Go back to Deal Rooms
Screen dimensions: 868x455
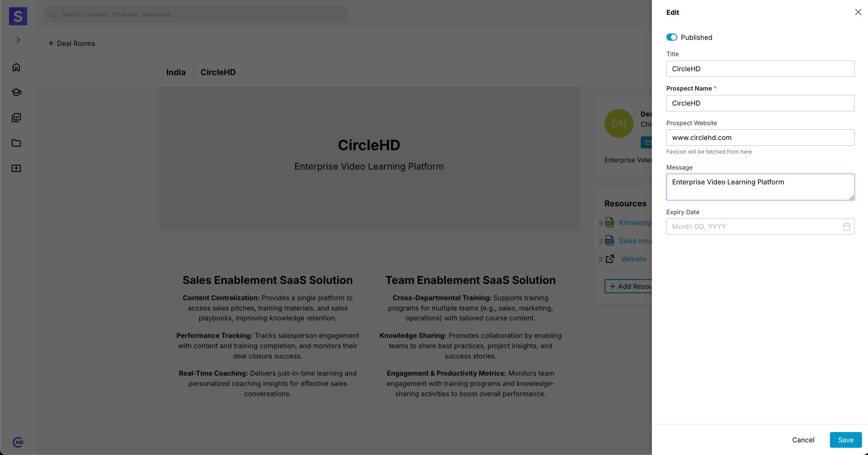(72, 43)
